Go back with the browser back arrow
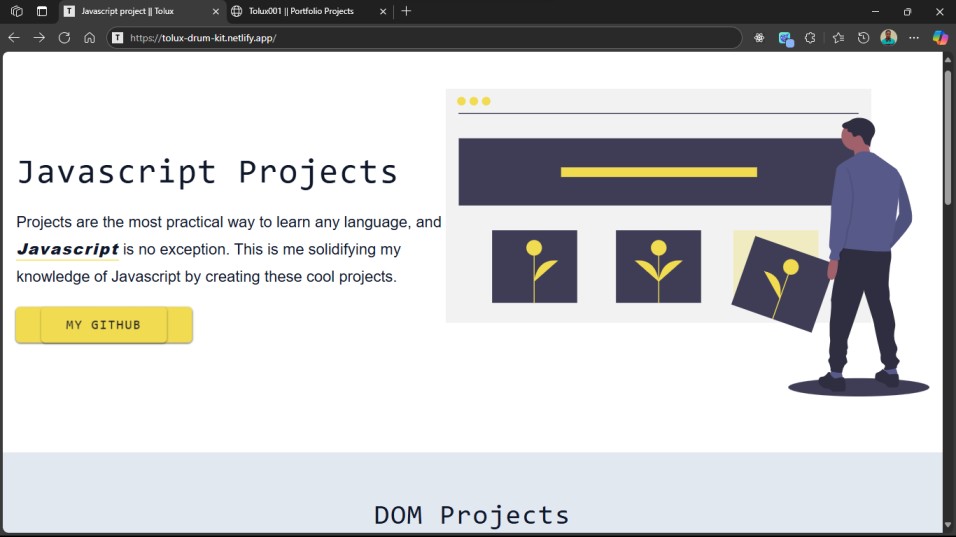Screen dimensions: 956x537 pos(14,38)
